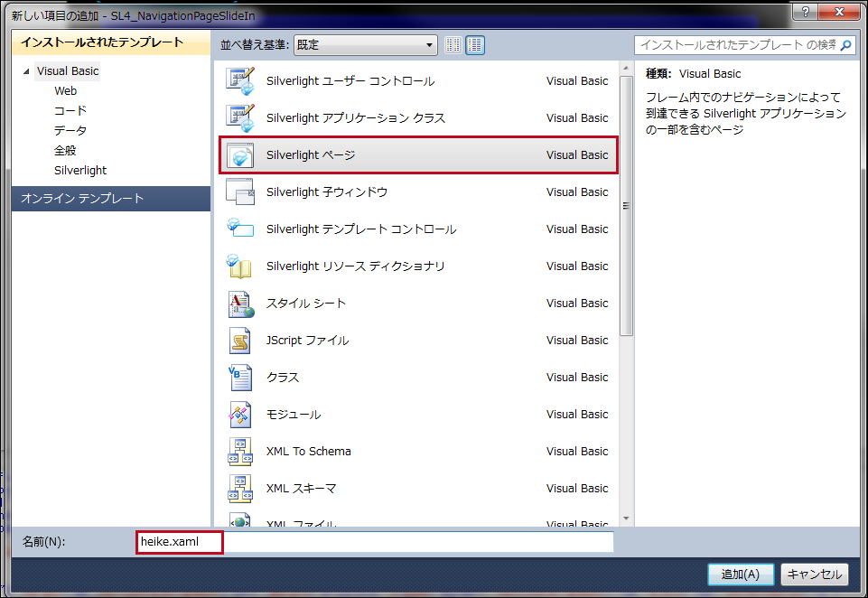Screen dimensions: 868x598
Task: Open the インストールされたテンプレート section
Action: 111,42
